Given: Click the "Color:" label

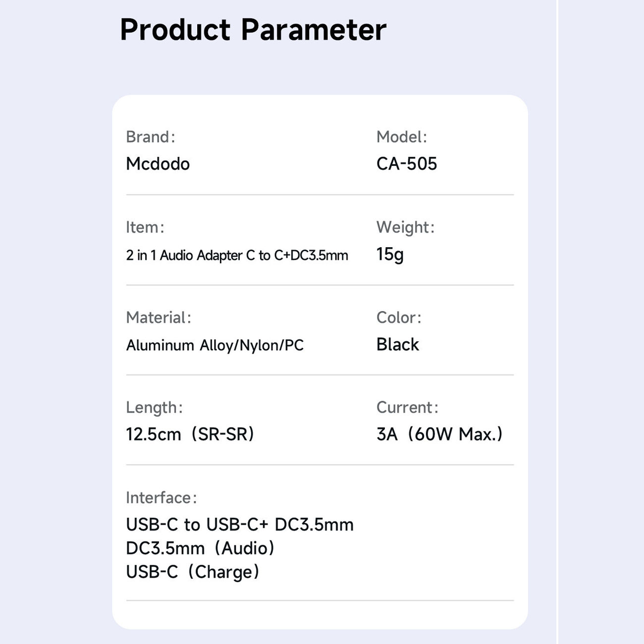Looking at the screenshot, I should [398, 318].
